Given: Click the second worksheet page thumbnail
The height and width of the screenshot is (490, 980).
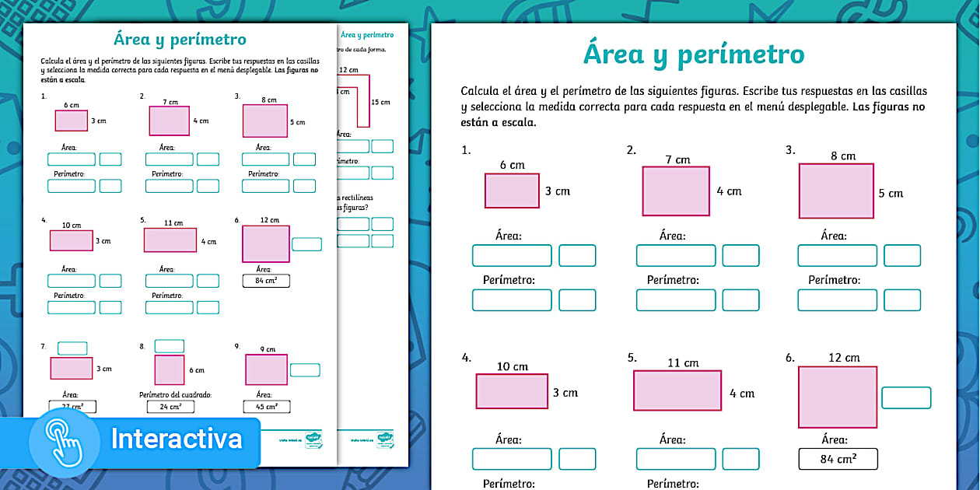Looking at the screenshot, I should 366,233.
